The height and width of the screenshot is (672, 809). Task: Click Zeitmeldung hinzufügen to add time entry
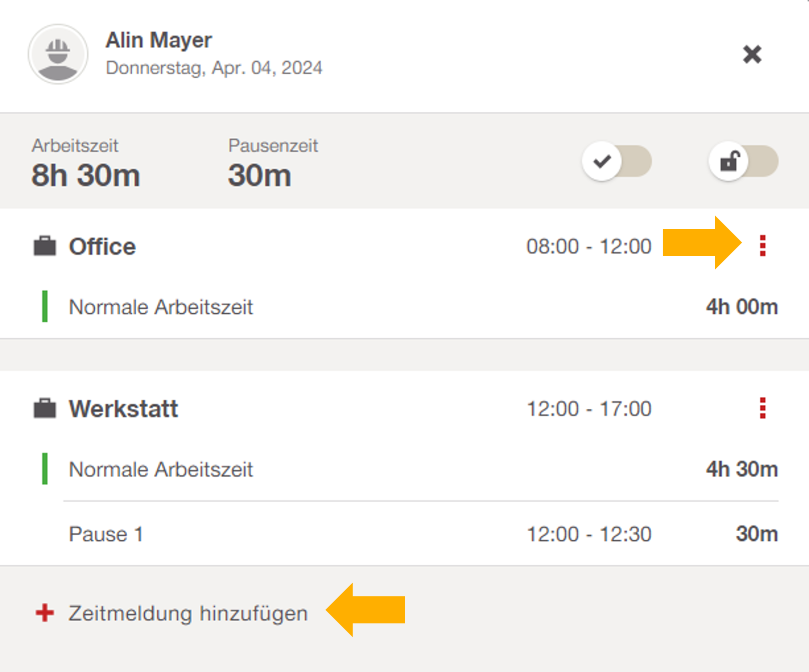[x=187, y=613]
